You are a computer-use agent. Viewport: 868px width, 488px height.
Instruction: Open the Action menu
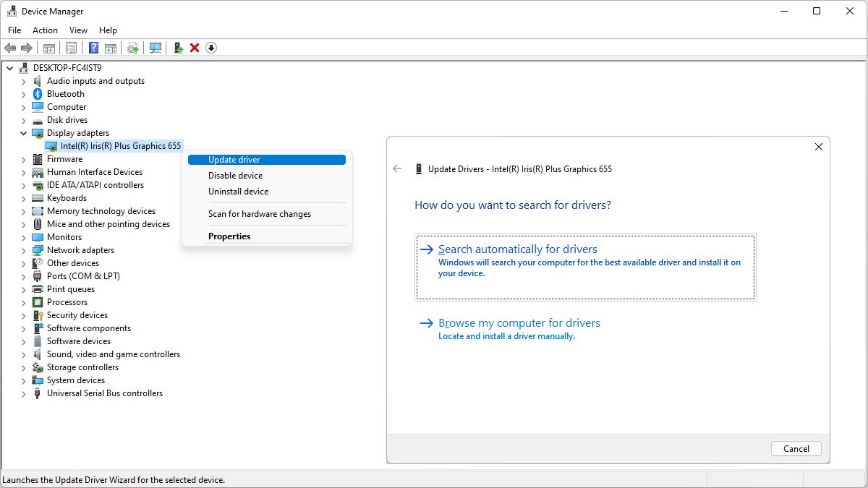pyautogui.click(x=45, y=30)
